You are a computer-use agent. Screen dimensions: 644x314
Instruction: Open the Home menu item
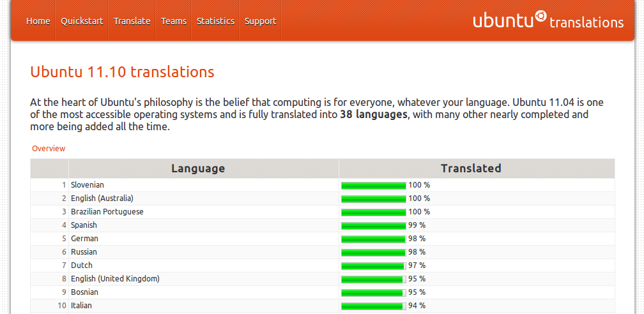[x=38, y=21]
